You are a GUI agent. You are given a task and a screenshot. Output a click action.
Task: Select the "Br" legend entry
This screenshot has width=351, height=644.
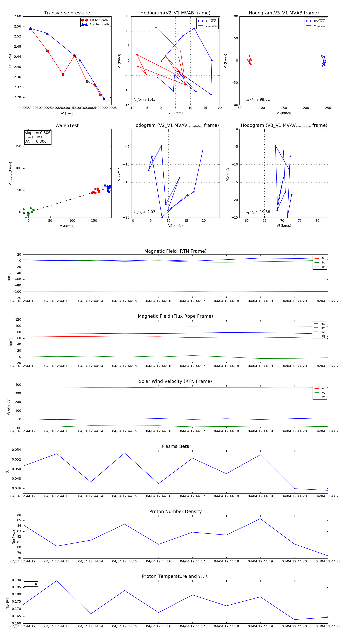(x=320, y=259)
